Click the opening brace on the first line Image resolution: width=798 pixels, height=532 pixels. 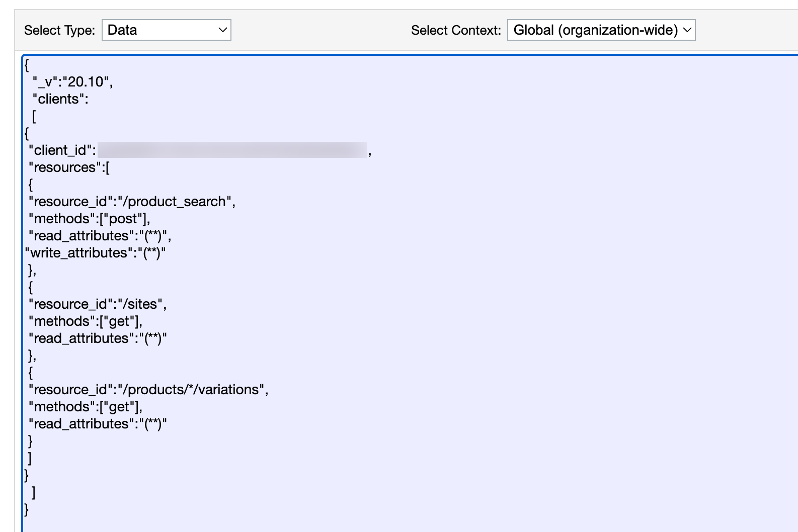click(x=27, y=65)
